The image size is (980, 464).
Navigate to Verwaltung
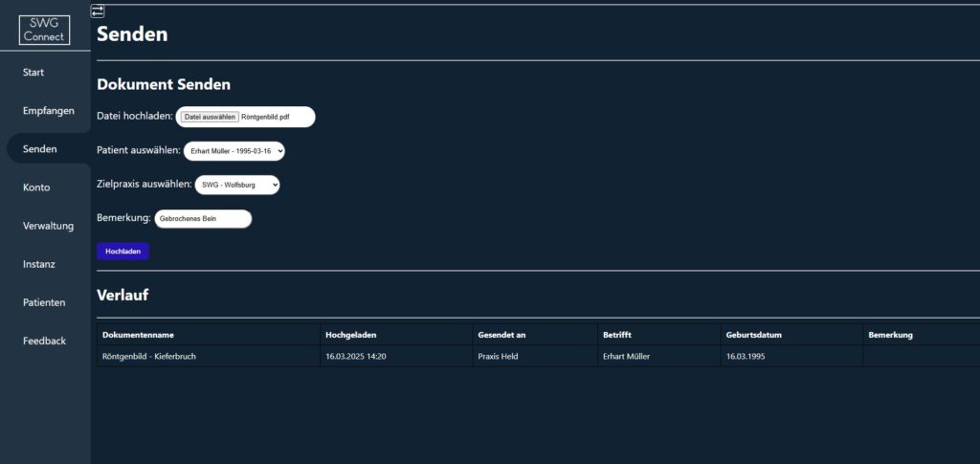pyautogui.click(x=48, y=226)
